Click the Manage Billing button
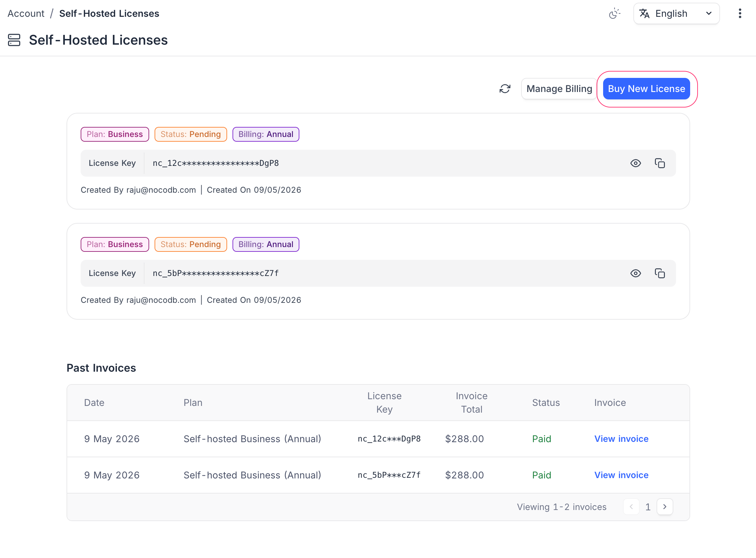 pos(559,89)
